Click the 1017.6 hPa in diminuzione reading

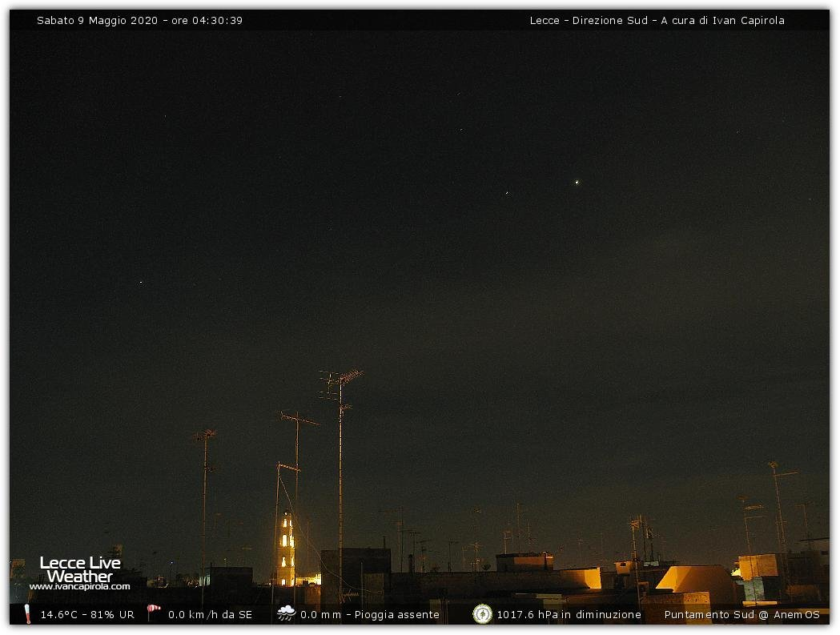tap(569, 615)
